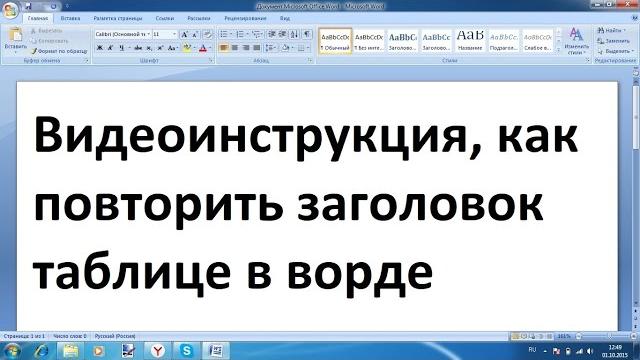Apply the Обычный style
The height and width of the screenshot is (360, 640).
coord(335,41)
